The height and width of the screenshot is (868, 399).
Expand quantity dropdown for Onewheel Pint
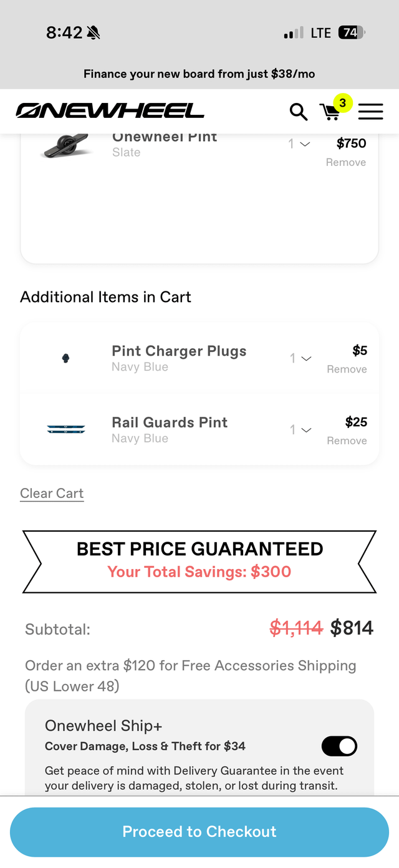tap(299, 144)
